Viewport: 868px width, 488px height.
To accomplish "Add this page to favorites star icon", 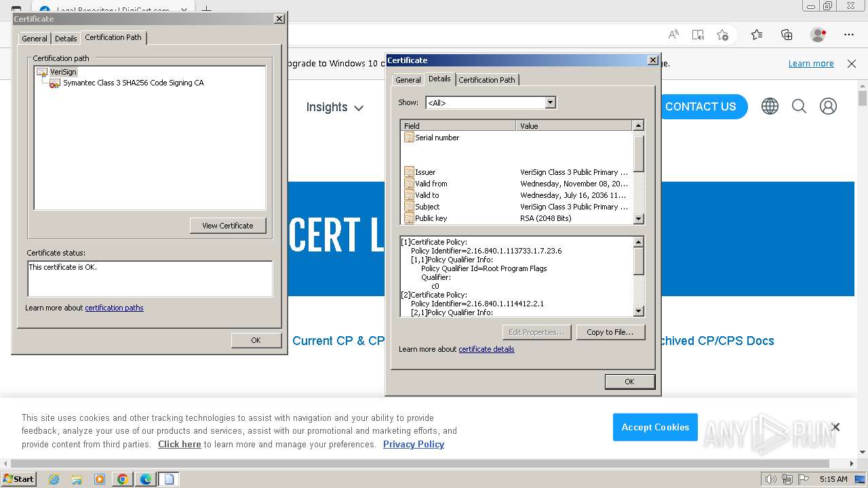I will coord(722,35).
